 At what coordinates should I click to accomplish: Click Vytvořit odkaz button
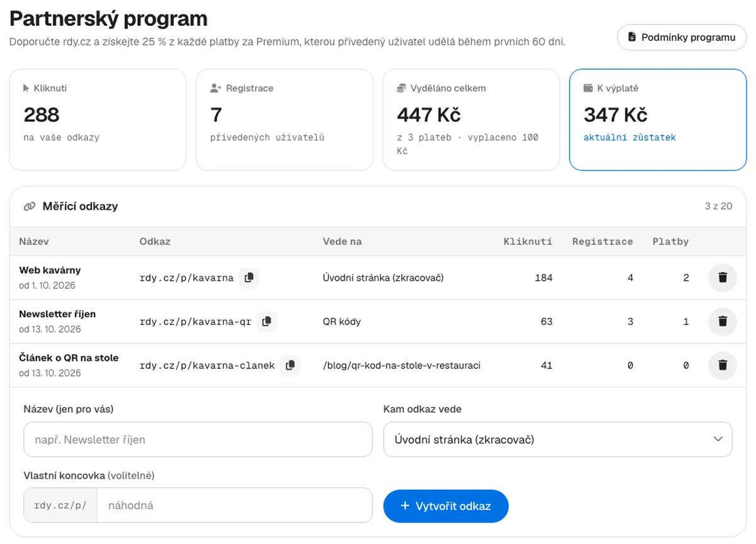(445, 506)
